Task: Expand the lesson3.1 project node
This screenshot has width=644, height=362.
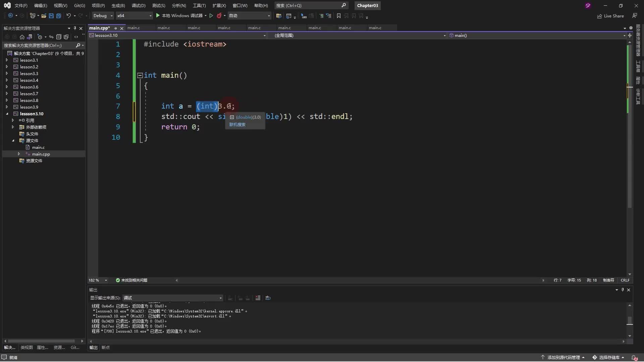Action: tap(7, 60)
